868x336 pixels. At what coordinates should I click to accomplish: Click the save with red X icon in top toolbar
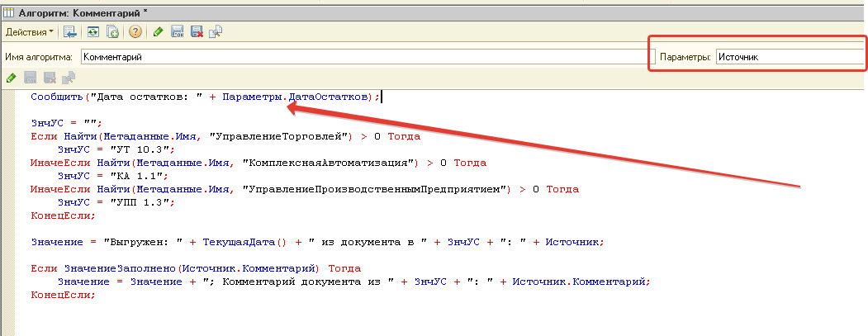click(197, 32)
